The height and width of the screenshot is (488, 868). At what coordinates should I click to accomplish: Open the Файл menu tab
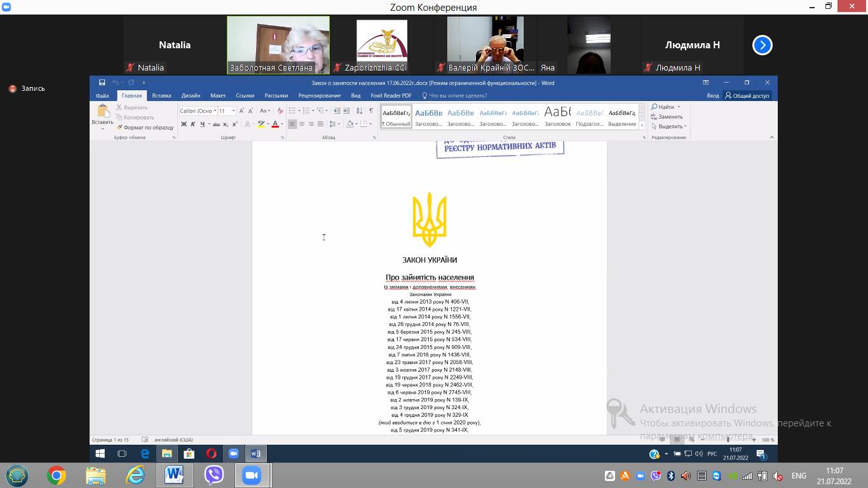click(x=102, y=96)
